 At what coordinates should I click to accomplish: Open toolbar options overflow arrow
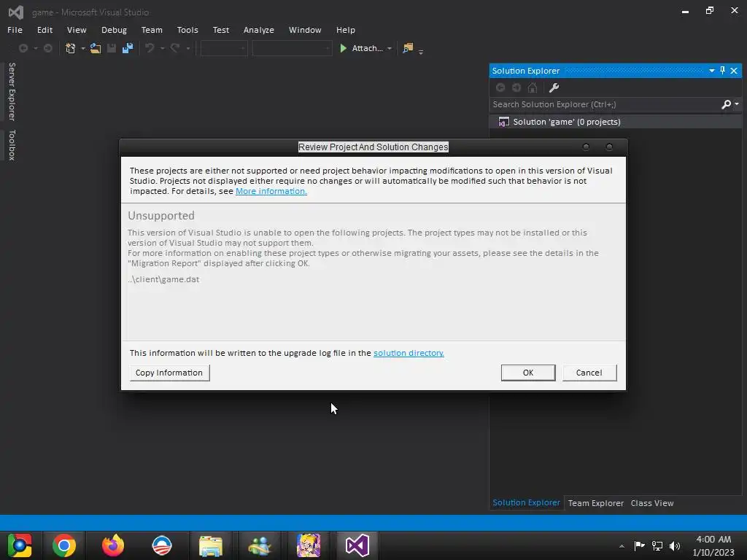point(421,51)
